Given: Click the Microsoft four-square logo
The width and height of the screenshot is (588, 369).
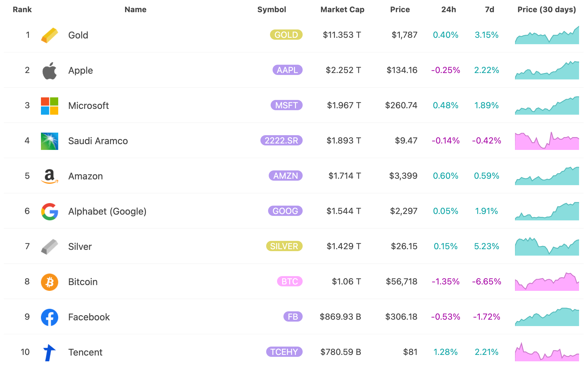Looking at the screenshot, I should click(x=49, y=106).
